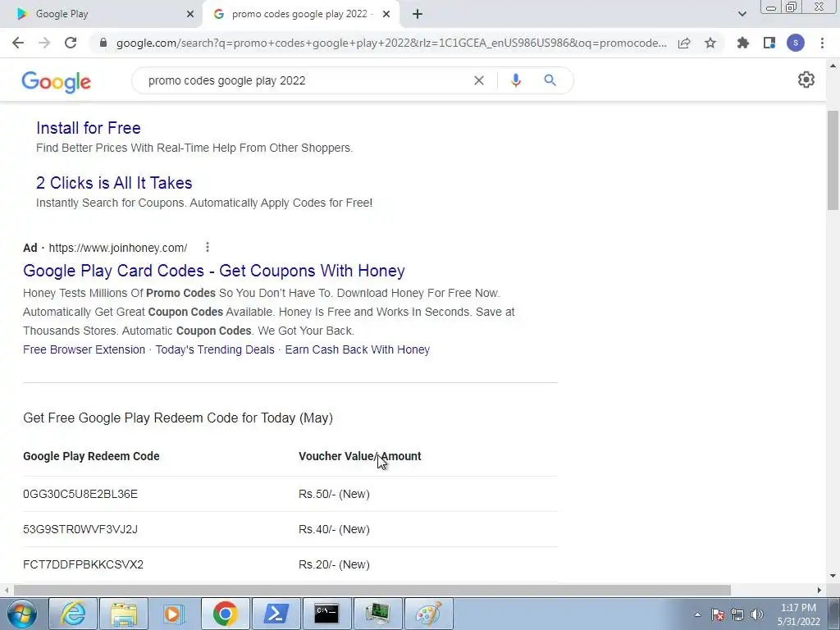The width and height of the screenshot is (840, 630).
Task: Show hidden system tray icons
Action: pos(697,614)
